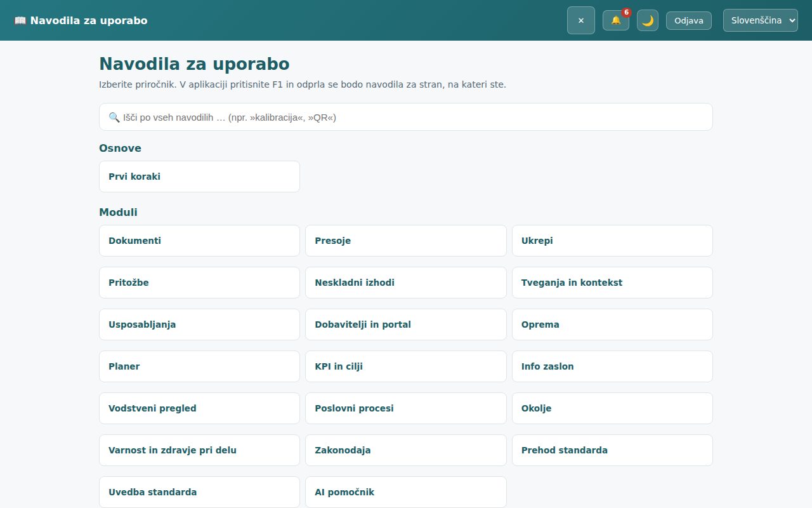This screenshot has height=508, width=812.
Task: Open Poslovni procesi manual
Action: coord(406,408)
